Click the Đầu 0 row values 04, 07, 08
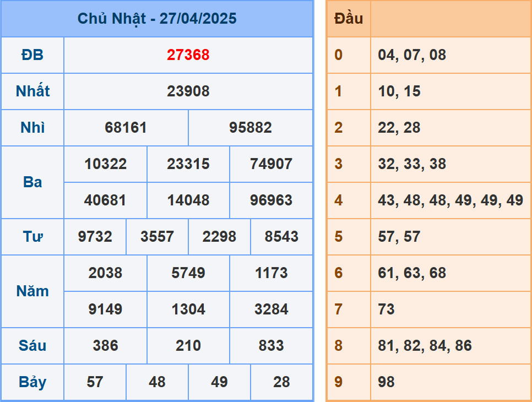The image size is (532, 402). click(x=404, y=55)
